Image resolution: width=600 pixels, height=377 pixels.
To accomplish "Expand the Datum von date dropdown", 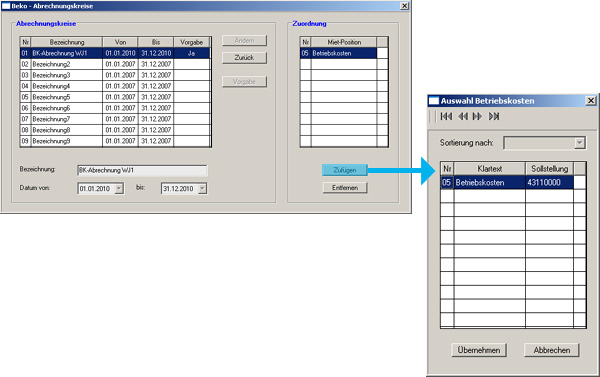I will point(119,188).
